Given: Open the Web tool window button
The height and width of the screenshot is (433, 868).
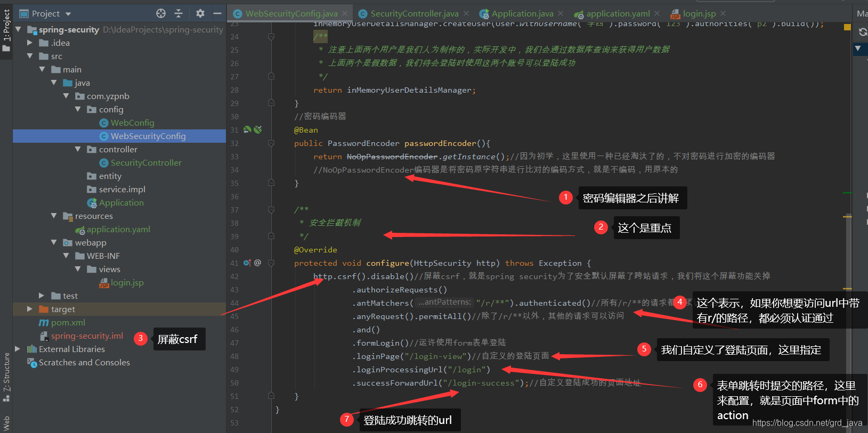Looking at the screenshot, I should [6, 423].
